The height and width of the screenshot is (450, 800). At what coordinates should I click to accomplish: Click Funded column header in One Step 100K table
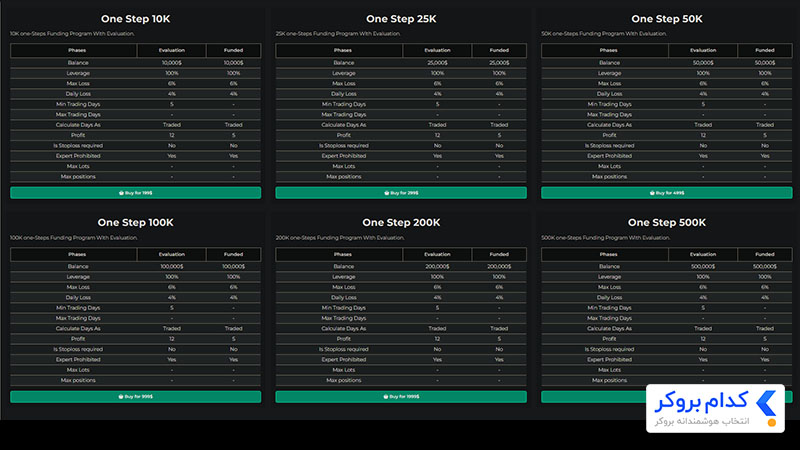click(233, 254)
